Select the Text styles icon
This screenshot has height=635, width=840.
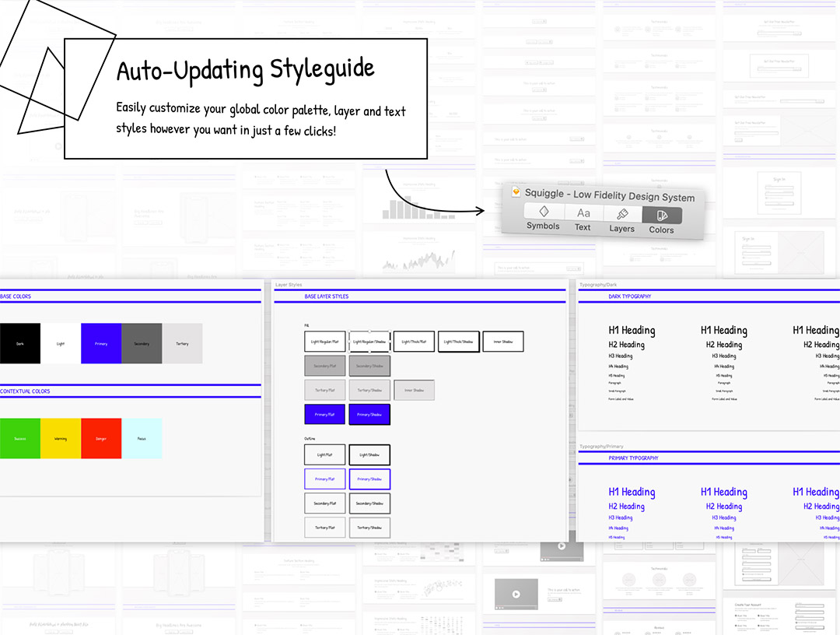[583, 213]
